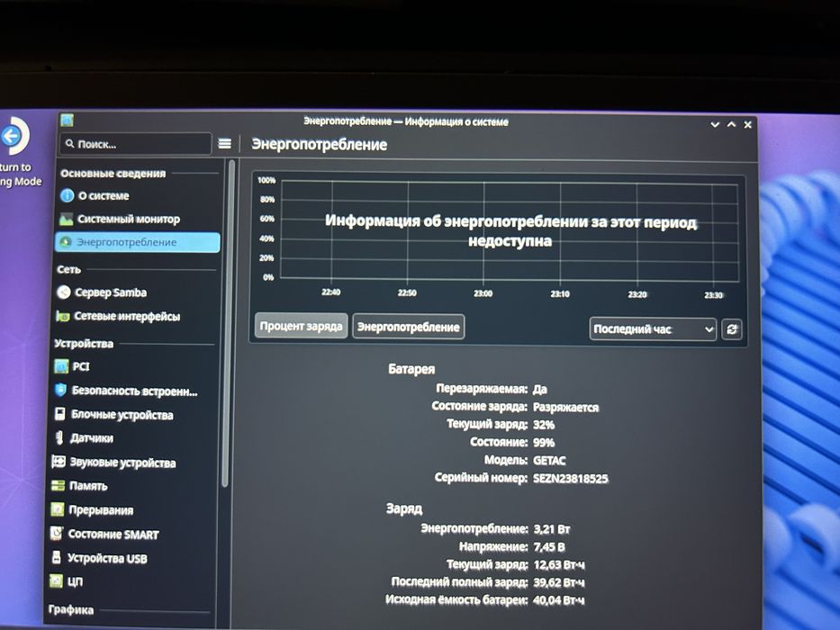Click the Перезаряжаемая value Да

[539, 389]
